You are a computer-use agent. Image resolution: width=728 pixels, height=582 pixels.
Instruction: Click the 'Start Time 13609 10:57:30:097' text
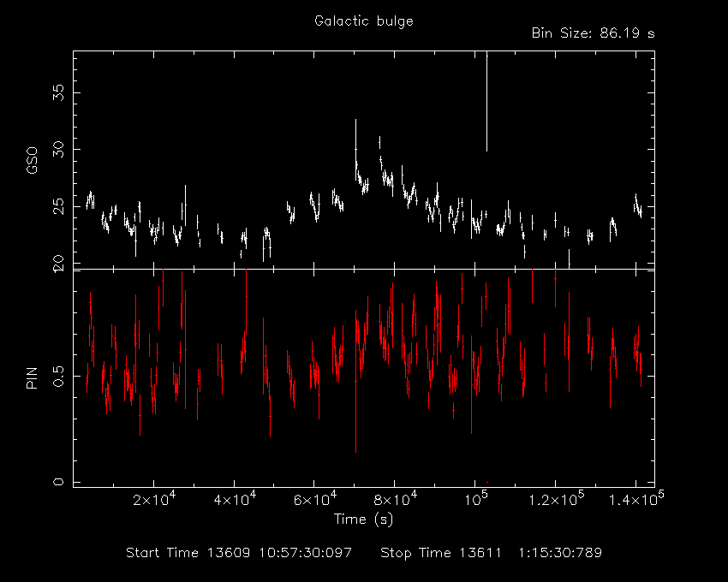(x=239, y=553)
